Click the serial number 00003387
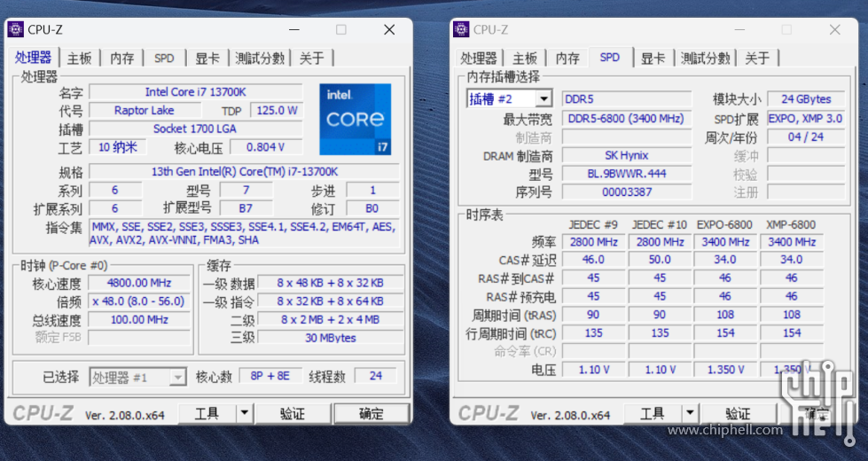868x461 pixels. coord(626,192)
